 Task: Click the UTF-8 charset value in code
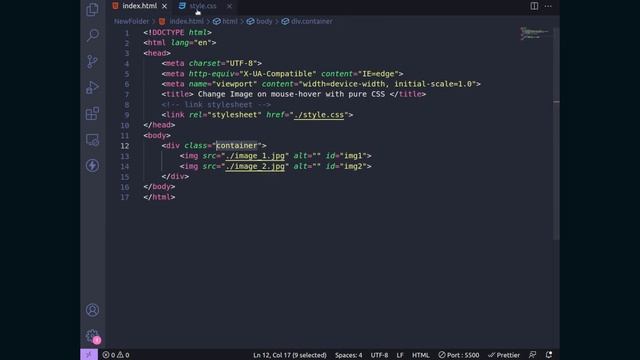241,63
